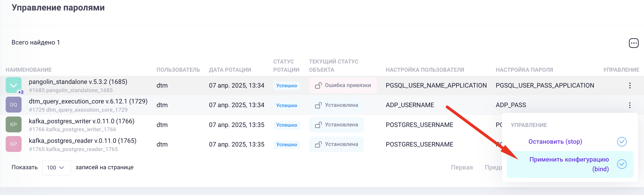Choose Применить конфигурацию (bind) from the menu

pyautogui.click(x=570, y=164)
